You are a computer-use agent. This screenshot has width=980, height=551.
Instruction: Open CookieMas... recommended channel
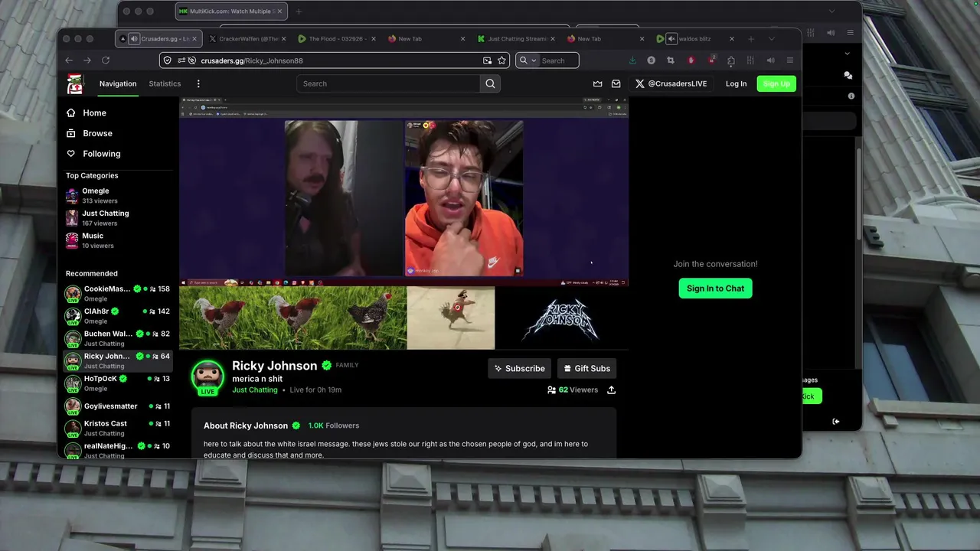click(118, 294)
